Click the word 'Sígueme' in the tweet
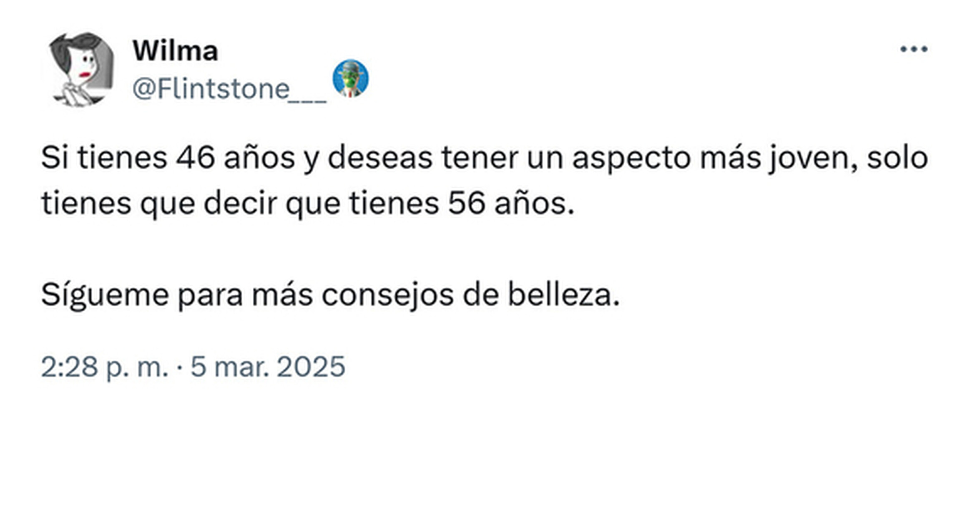 (105, 295)
